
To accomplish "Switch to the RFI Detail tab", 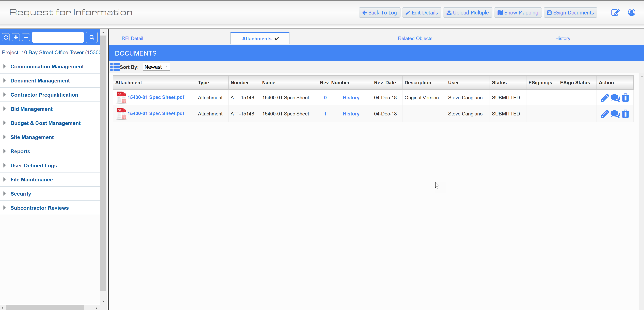I will point(132,39).
